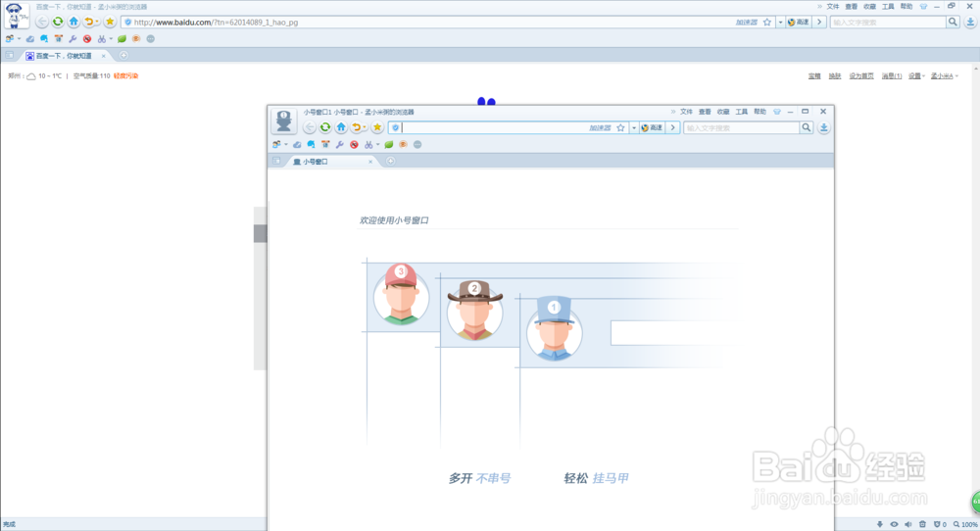Open the 工具 menu in the 小号窗口 window

tap(741, 112)
